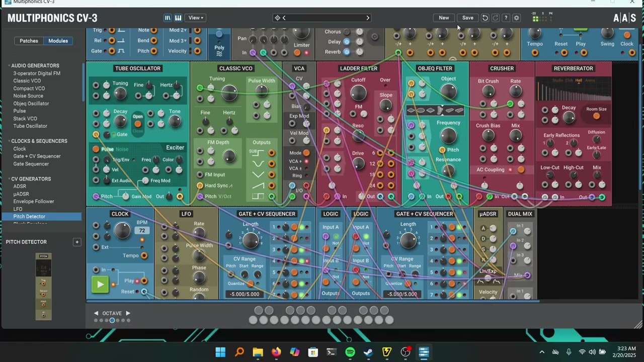The width and height of the screenshot is (644, 362).
Task: Click the Pitch Detector module thumbnail
Action: pyautogui.click(x=43, y=287)
